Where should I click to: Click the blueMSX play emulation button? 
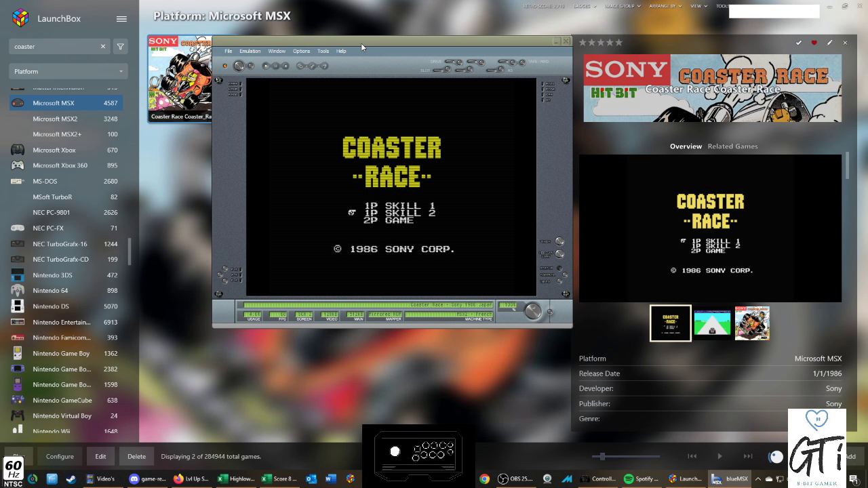click(x=266, y=66)
